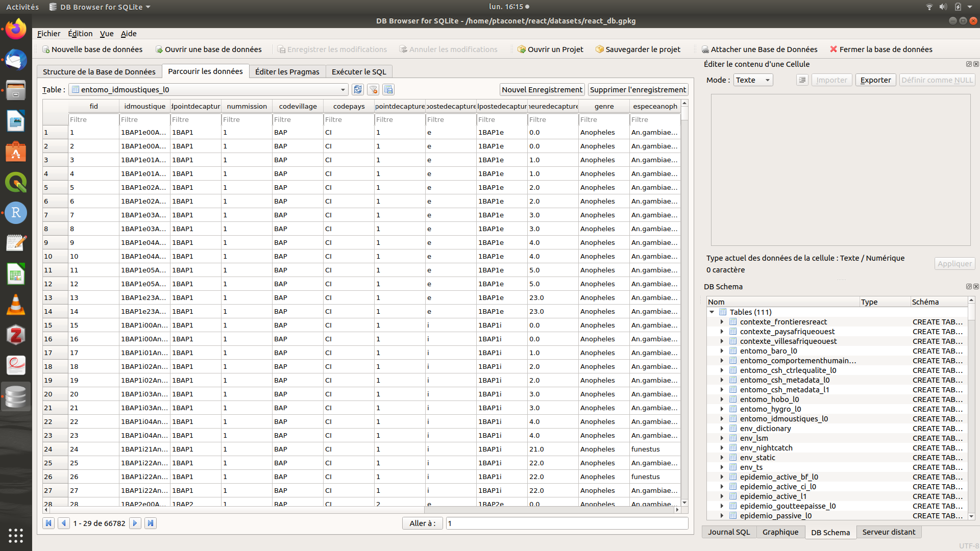Click the filter field under idmoustique column

coord(144,119)
